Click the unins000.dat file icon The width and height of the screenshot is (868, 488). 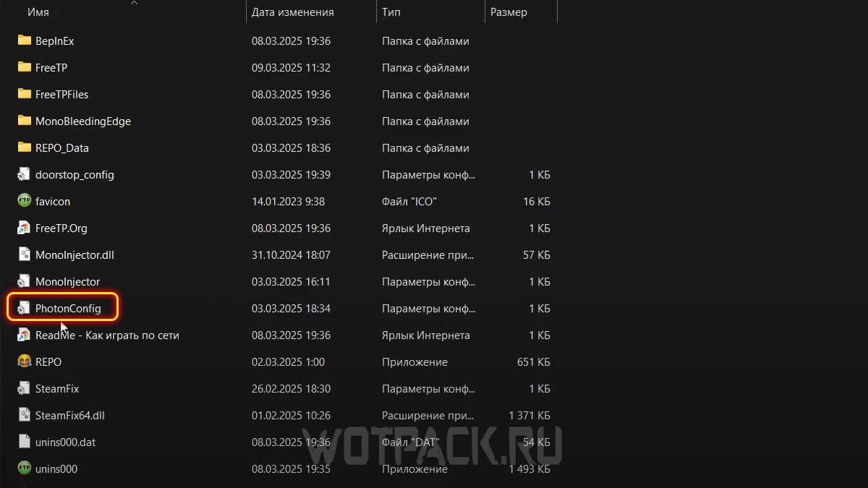(24, 442)
